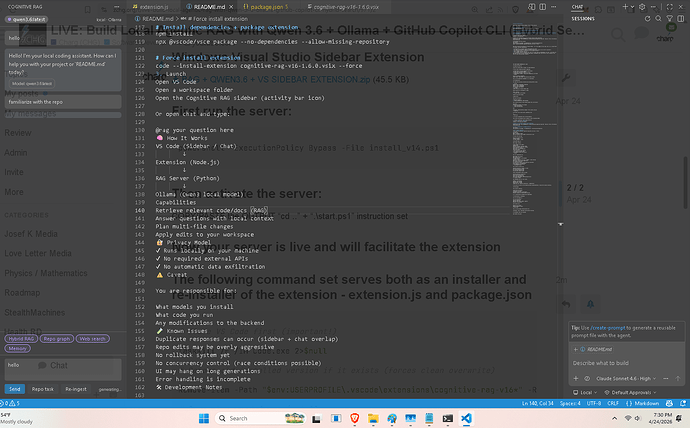Image resolution: width=690 pixels, height=428 pixels.
Task: Open Copilot status icon in status bar
Action: 669,403
